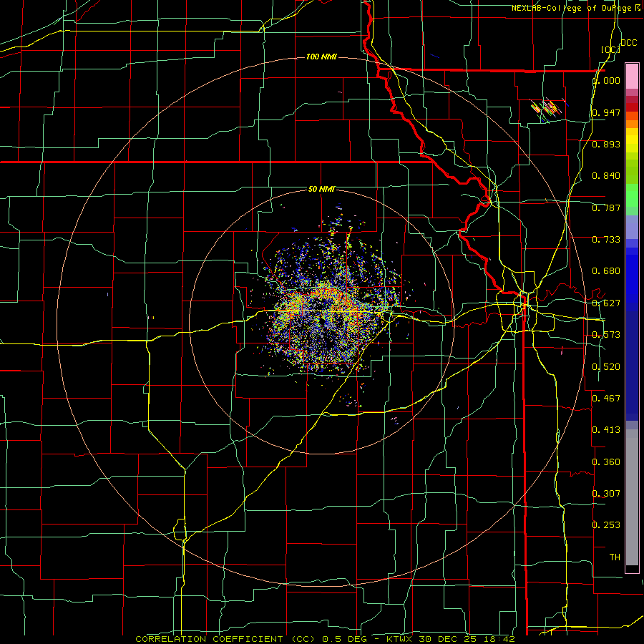Click the 0.253 legend value
Screen dimensions: 644x644
pos(606,525)
